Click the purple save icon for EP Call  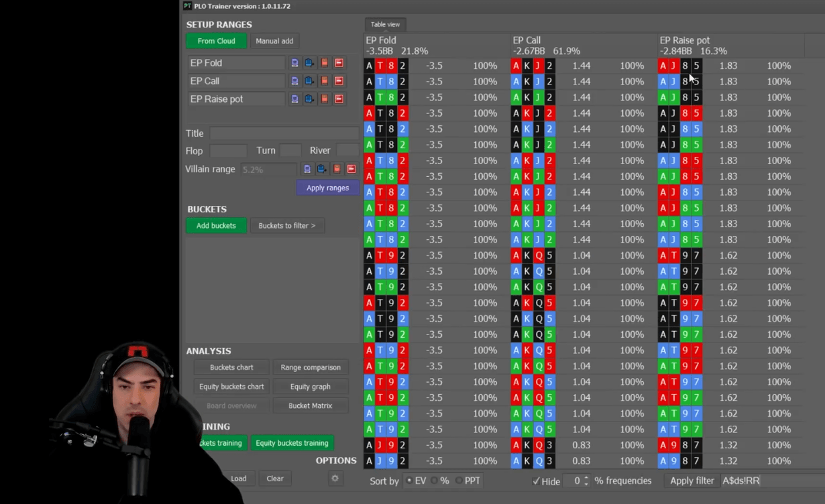click(x=294, y=81)
